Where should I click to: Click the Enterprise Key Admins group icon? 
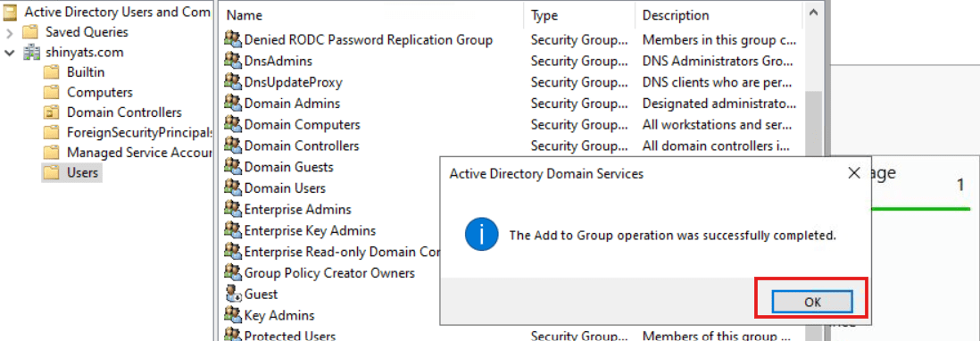(x=232, y=230)
